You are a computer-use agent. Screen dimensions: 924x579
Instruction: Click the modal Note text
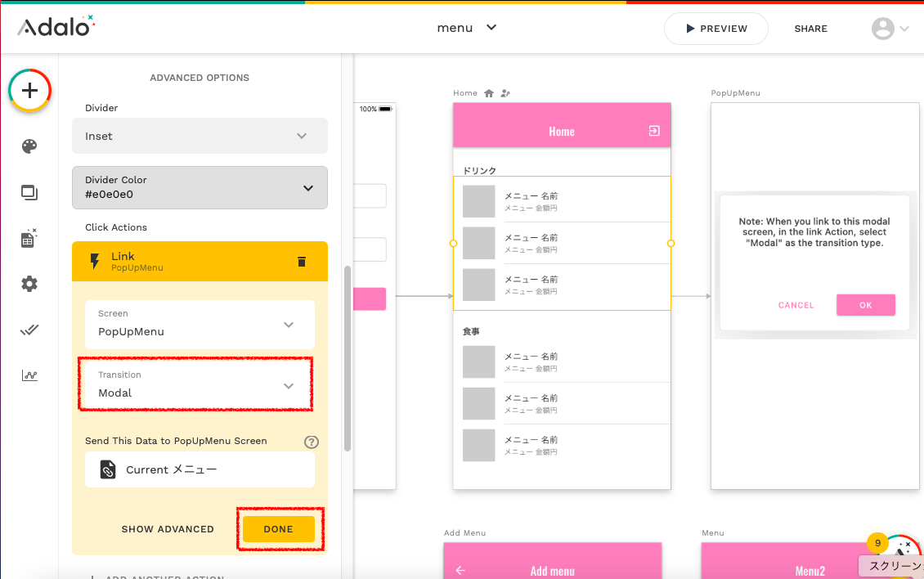pyautogui.click(x=814, y=231)
